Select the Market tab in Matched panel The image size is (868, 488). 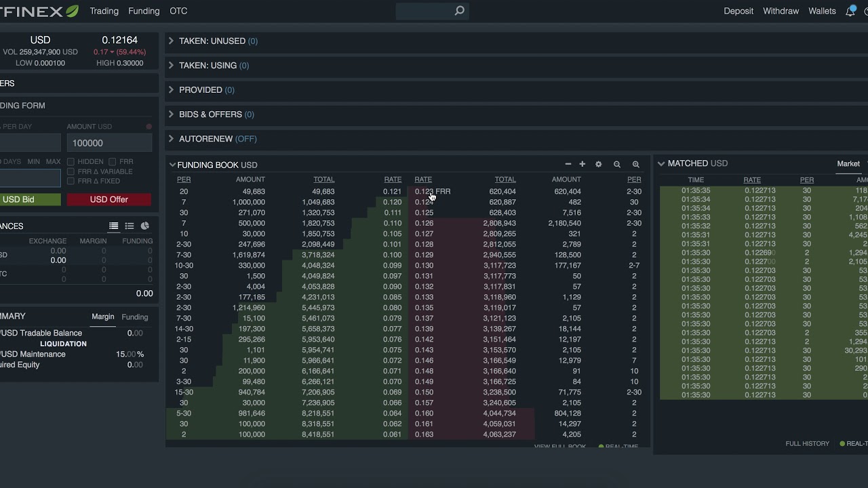(x=848, y=163)
